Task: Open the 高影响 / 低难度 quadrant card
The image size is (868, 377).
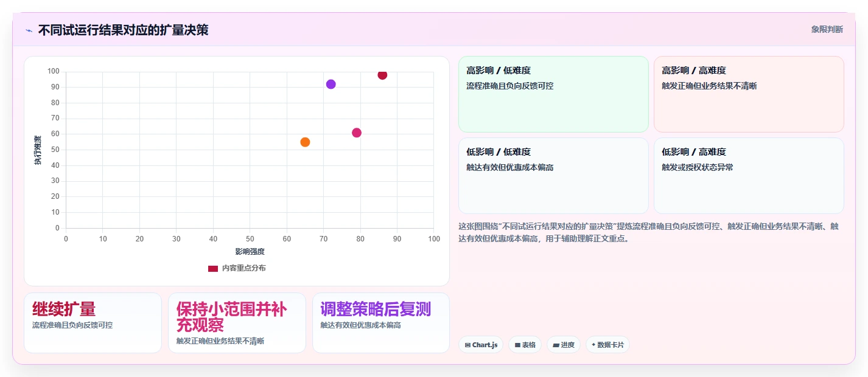Action: 553,94
